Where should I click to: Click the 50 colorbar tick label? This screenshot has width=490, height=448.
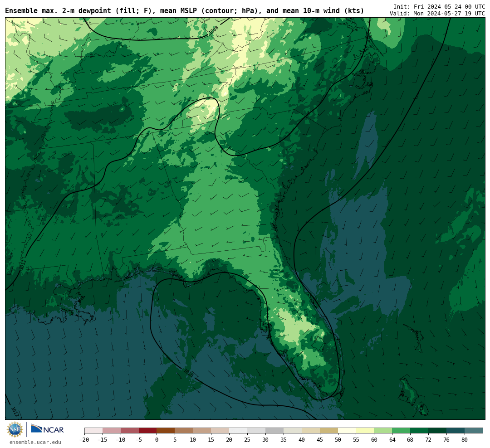(x=338, y=440)
